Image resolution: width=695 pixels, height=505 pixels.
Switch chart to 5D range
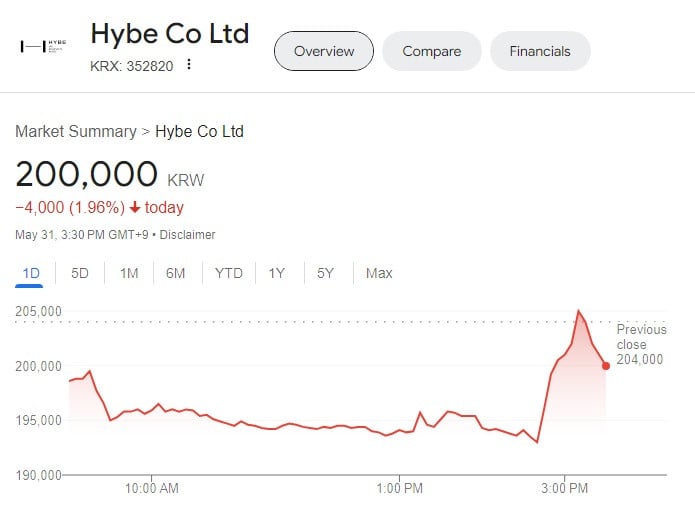click(x=80, y=273)
